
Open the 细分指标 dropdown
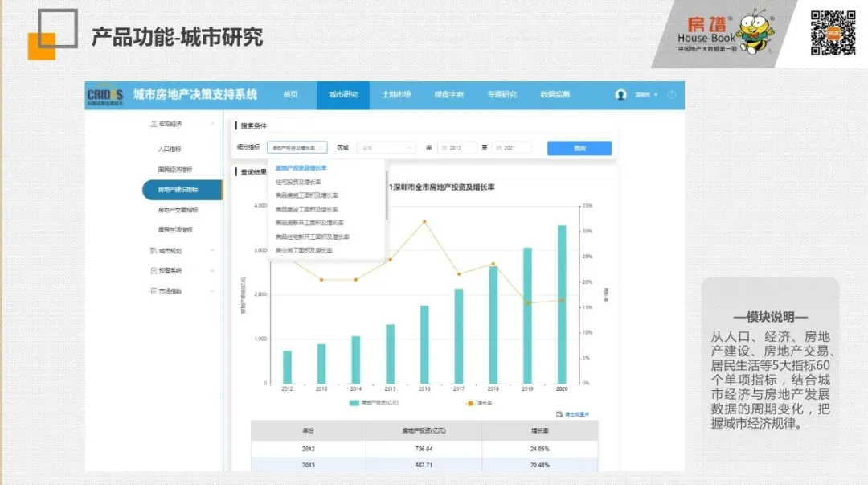pos(297,147)
